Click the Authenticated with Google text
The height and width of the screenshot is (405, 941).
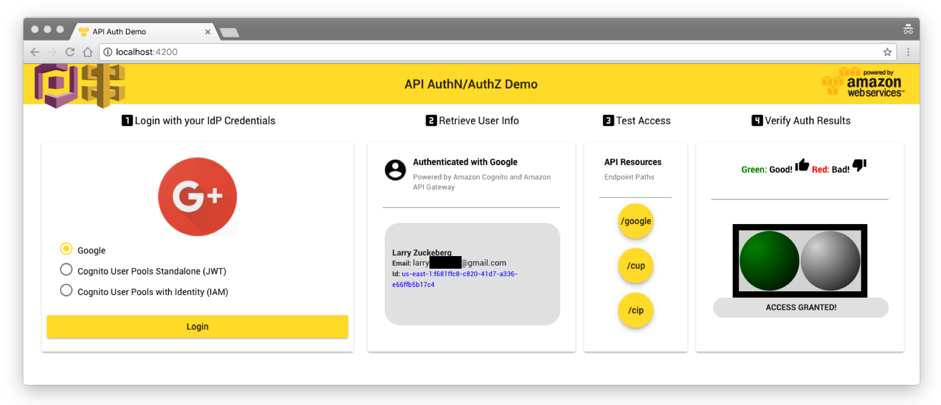(x=465, y=162)
